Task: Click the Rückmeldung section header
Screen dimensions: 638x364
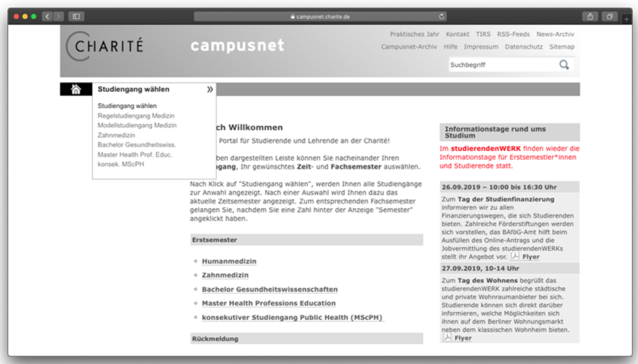Action: 307,338
